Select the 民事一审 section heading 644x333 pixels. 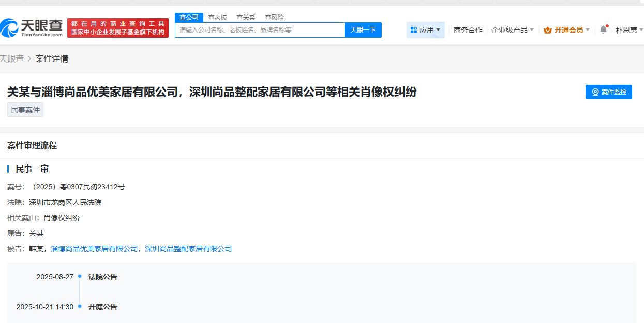32,169
